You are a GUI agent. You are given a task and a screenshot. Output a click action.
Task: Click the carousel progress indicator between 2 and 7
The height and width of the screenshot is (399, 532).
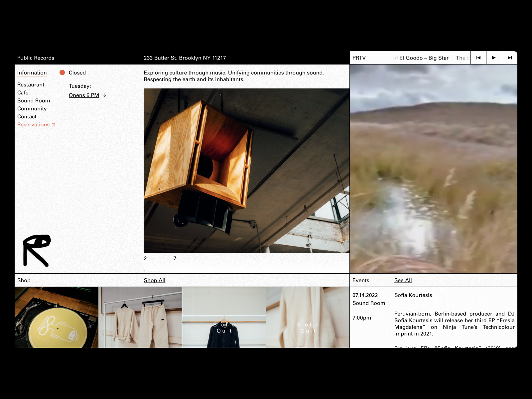[160, 258]
